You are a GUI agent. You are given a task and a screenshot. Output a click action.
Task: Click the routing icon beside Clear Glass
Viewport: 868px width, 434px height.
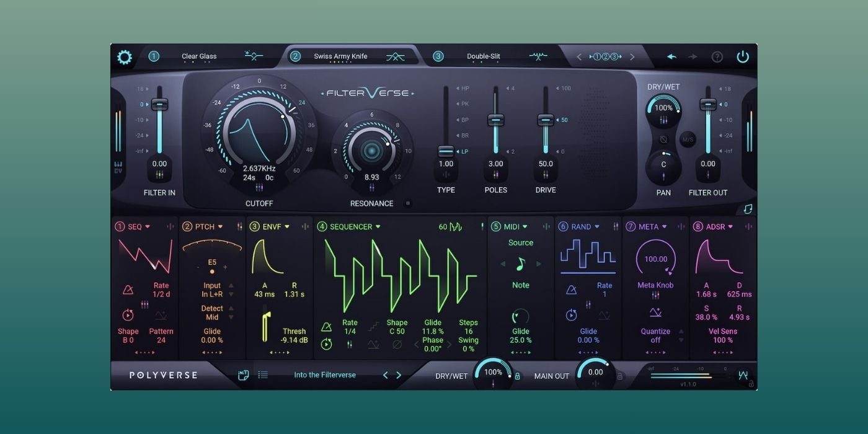tap(254, 56)
